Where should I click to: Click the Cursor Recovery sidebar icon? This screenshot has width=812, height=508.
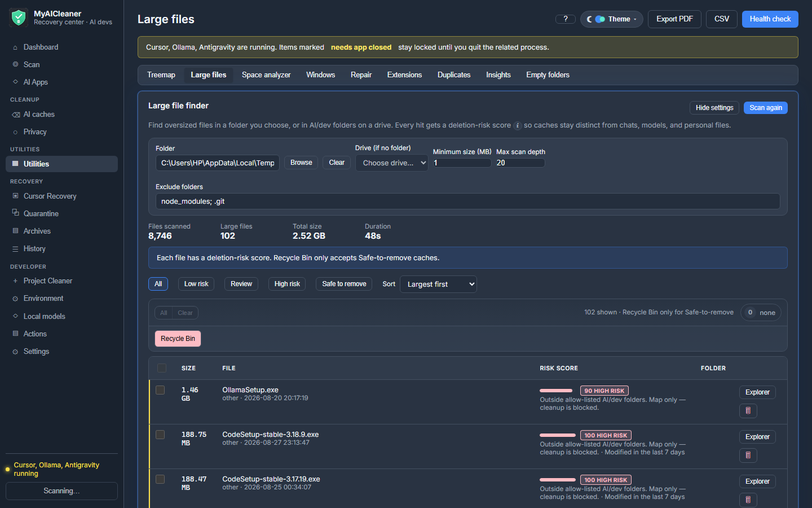pyautogui.click(x=15, y=196)
